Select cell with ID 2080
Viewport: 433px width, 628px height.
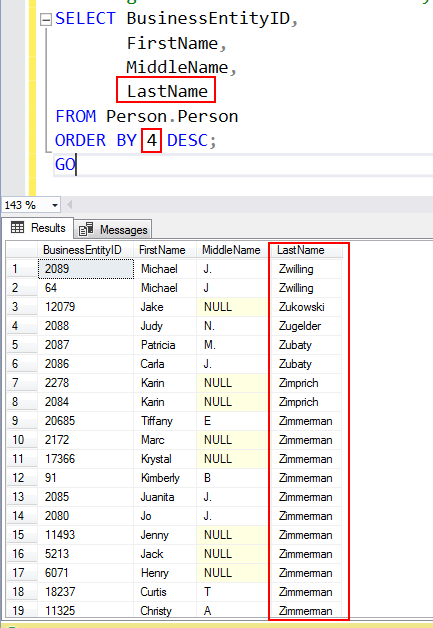point(86,516)
